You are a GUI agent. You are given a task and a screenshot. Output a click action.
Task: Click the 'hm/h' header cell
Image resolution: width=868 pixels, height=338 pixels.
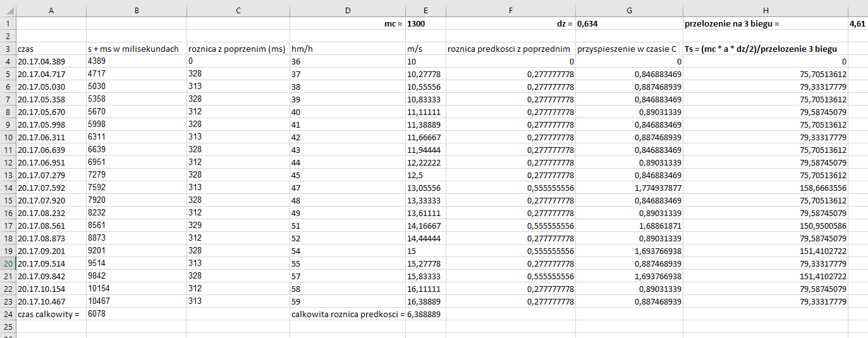tap(348, 49)
